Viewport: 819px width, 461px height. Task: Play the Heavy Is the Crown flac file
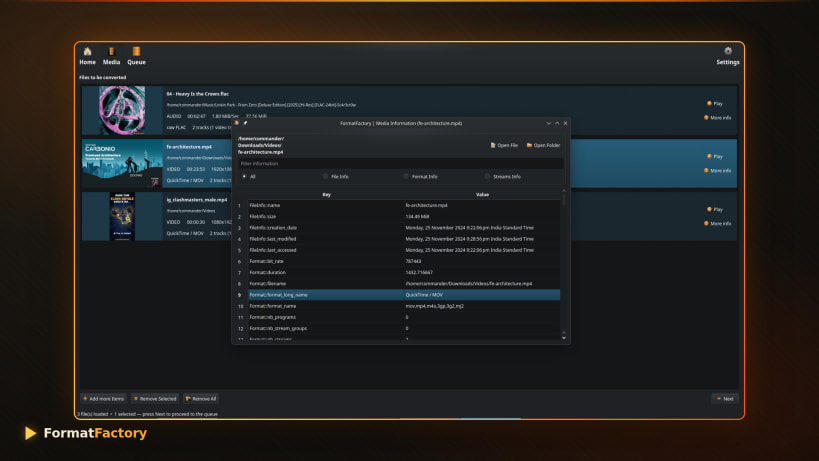(715, 103)
